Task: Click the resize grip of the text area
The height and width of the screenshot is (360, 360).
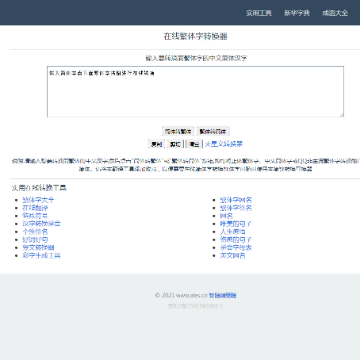Action: [x=341, y=115]
